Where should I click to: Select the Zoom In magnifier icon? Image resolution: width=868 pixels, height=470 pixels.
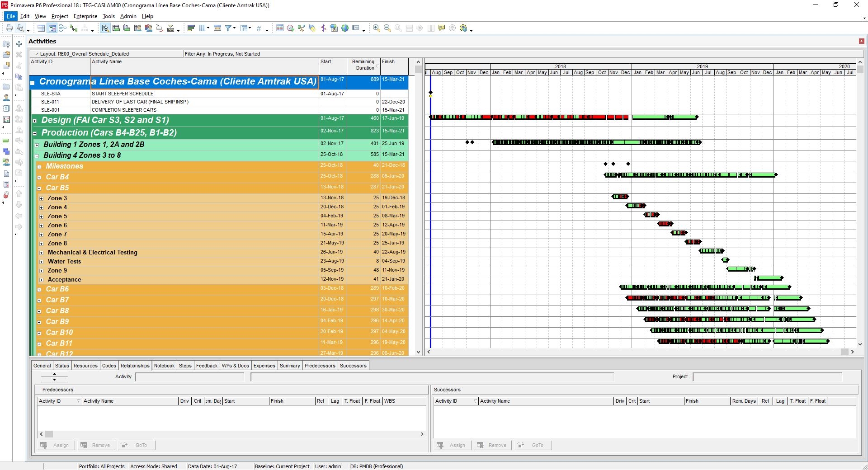pyautogui.click(x=376, y=28)
